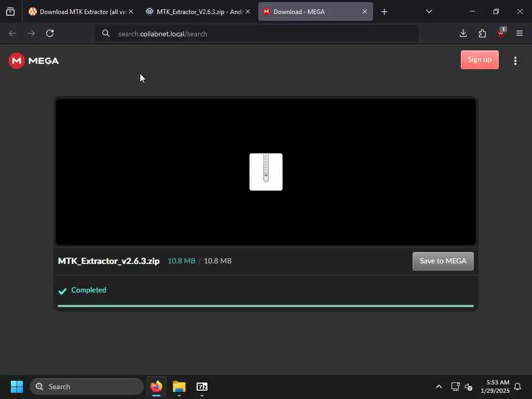Click the muted volume tray icon
532x399 pixels.
(469, 387)
